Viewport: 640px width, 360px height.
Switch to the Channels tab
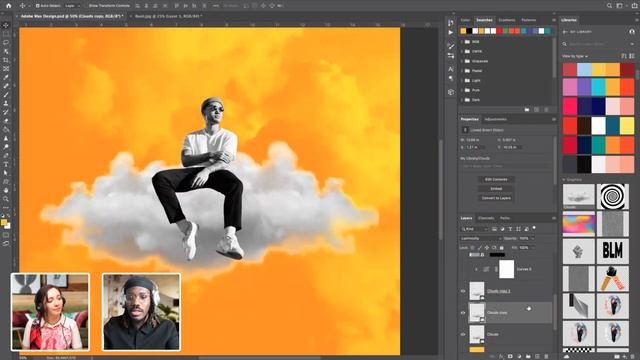(486, 218)
